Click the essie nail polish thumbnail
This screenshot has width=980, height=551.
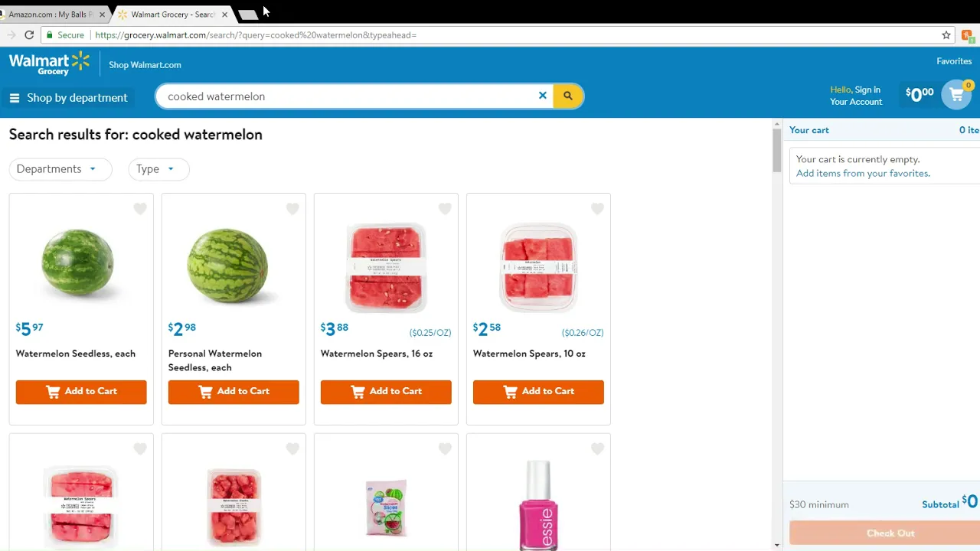[x=538, y=505]
